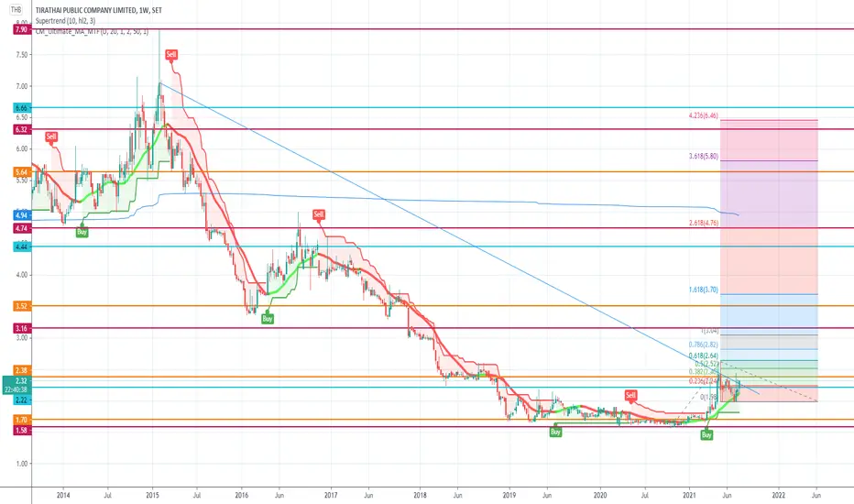Click the 3.00 price axis tick

point(22,338)
